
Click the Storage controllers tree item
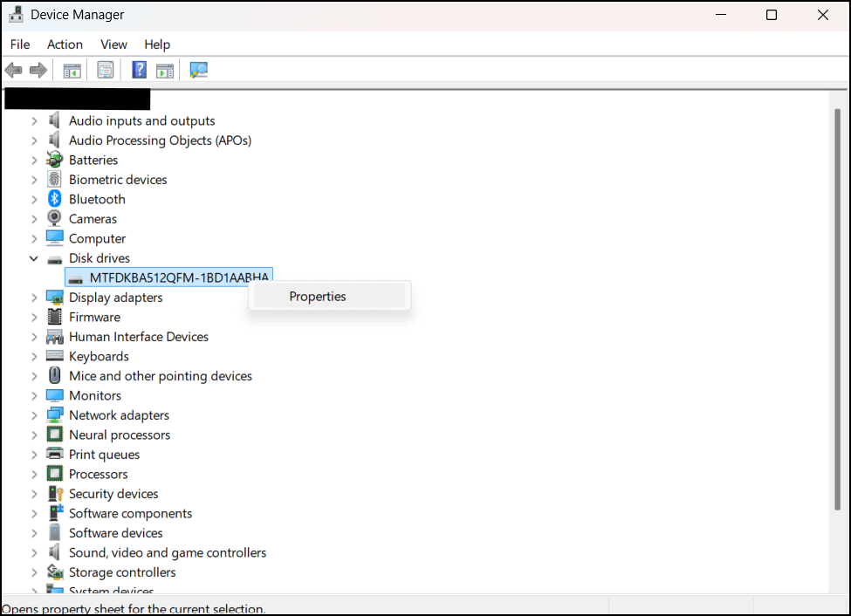coord(122,572)
